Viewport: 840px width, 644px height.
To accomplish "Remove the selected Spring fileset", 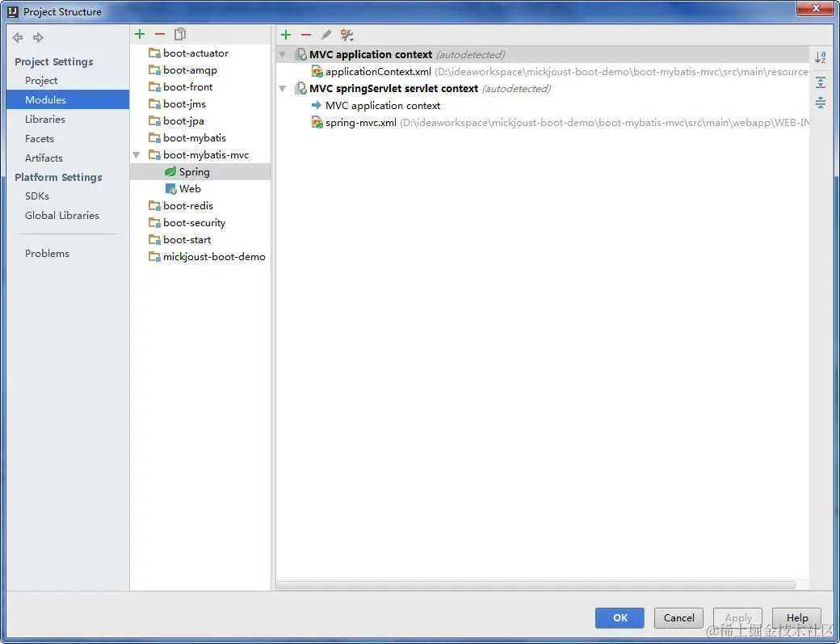I will click(x=306, y=36).
